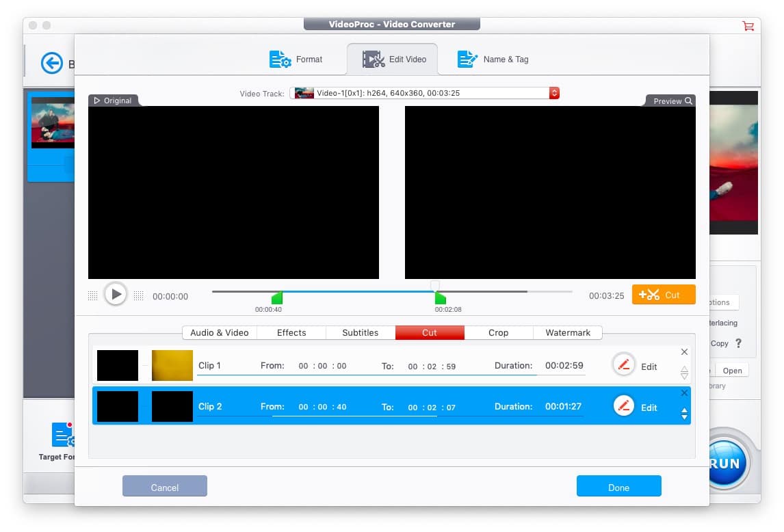Click the Name & Tag pencil-document icon

[467, 59]
